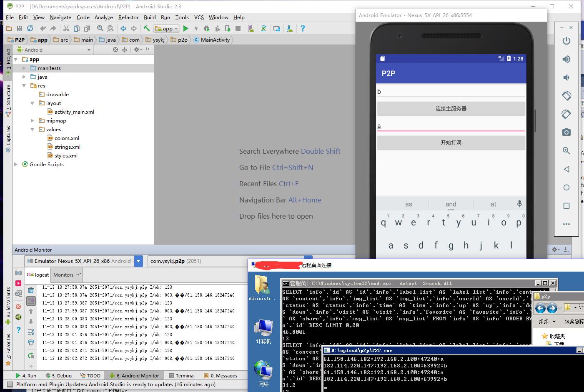Click terminate application red icon
Viewport: 584px width, 392px height.
click(x=18, y=307)
